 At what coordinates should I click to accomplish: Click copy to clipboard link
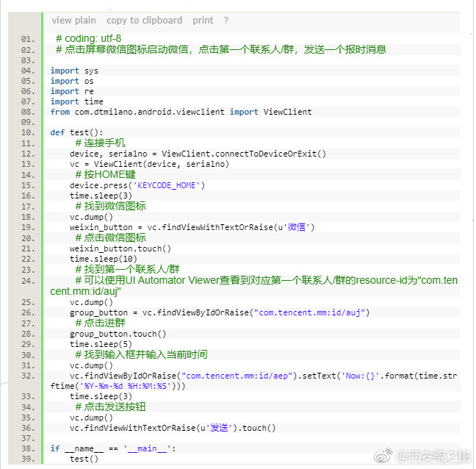tap(144, 21)
